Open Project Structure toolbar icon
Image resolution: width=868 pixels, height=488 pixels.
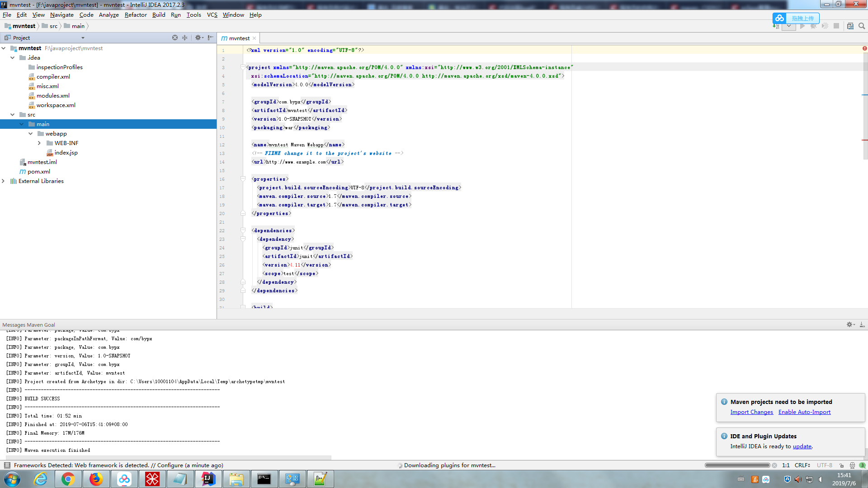(850, 26)
